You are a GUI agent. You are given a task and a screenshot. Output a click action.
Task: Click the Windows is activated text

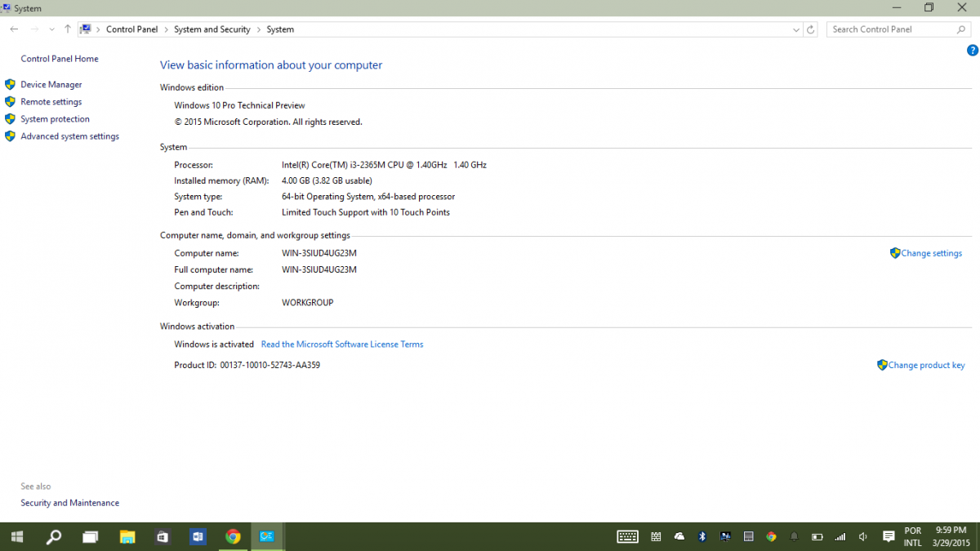214,344
